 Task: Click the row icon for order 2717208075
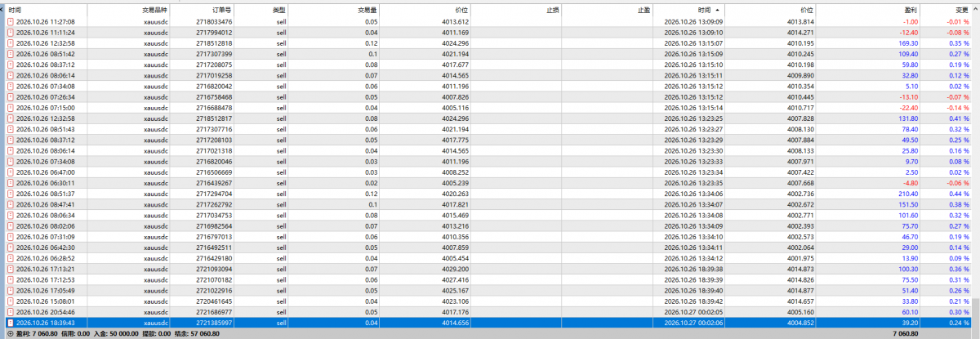(10, 65)
